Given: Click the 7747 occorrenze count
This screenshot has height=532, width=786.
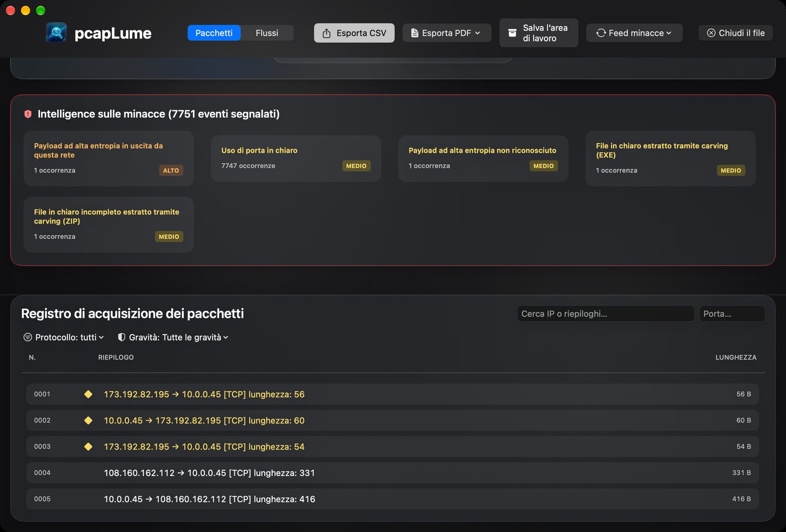Looking at the screenshot, I should tap(248, 166).
